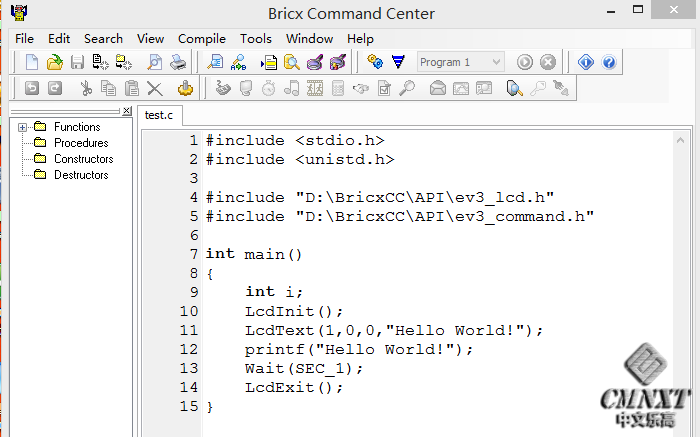The height and width of the screenshot is (437, 700).
Task: Print the document with the printer icon
Action: [x=178, y=62]
